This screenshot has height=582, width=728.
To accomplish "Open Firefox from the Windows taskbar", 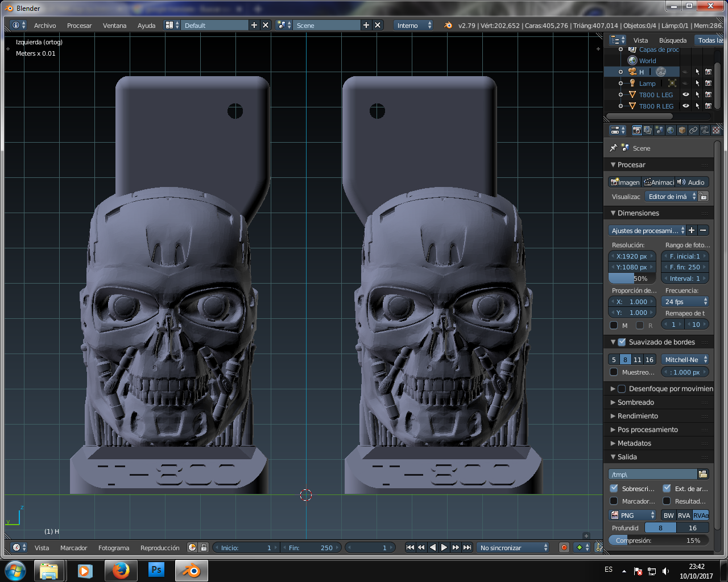I will click(121, 570).
